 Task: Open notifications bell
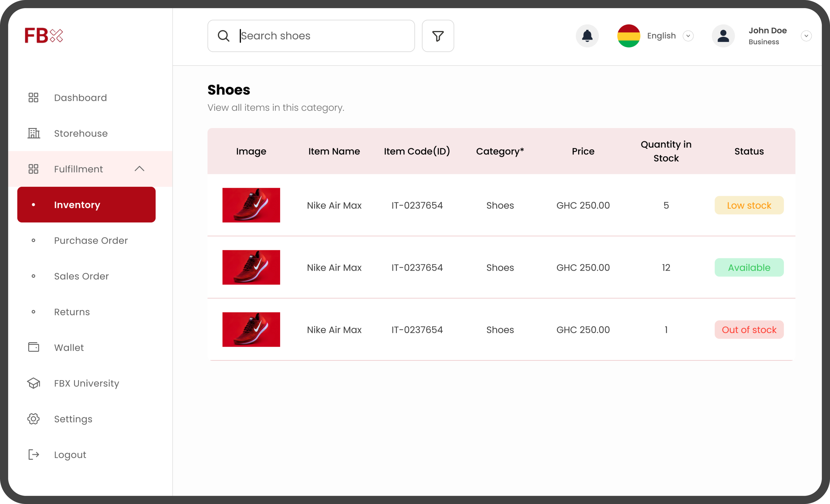tap(587, 36)
